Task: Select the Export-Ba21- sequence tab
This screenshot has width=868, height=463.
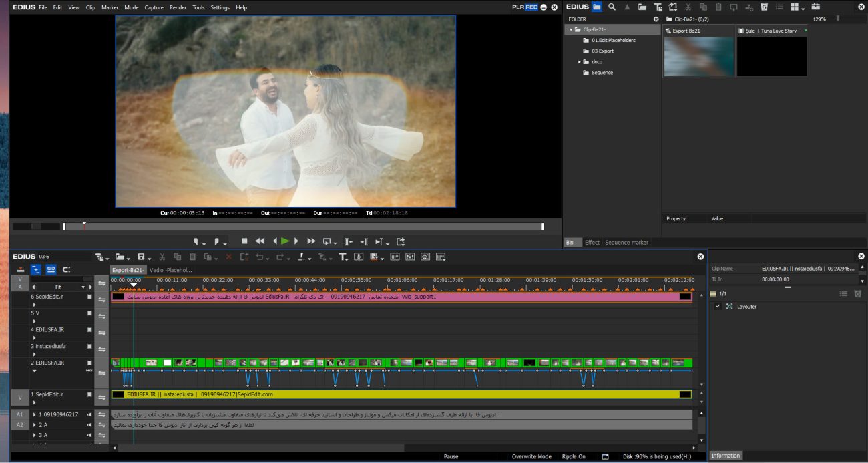Action: tap(128, 270)
